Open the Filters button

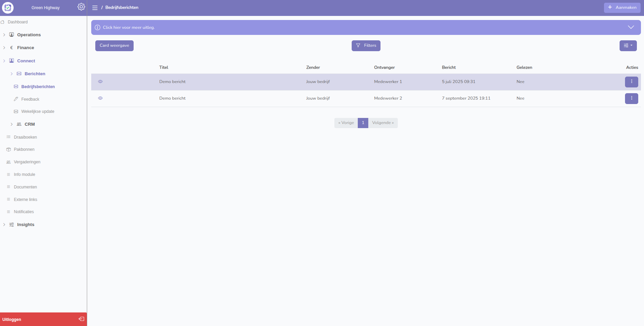click(366, 46)
